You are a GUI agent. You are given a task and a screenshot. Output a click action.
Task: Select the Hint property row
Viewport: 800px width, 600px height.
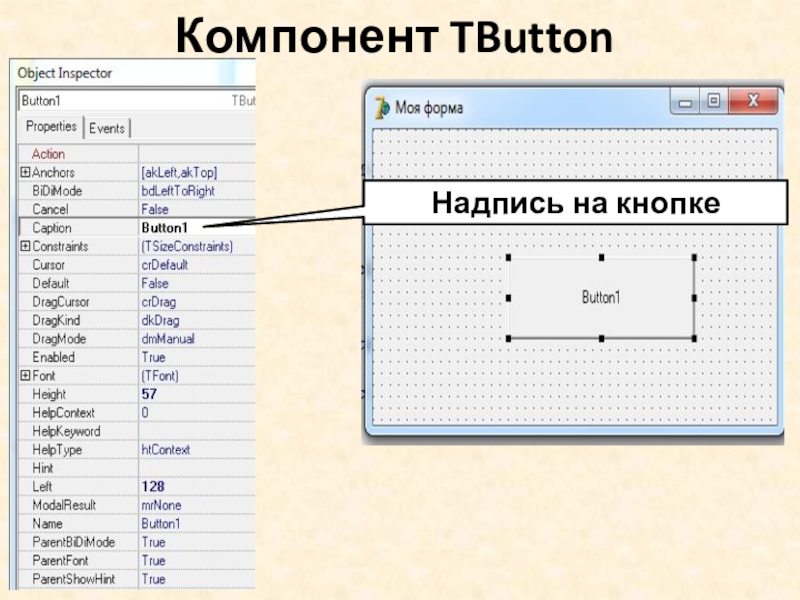coord(137,468)
